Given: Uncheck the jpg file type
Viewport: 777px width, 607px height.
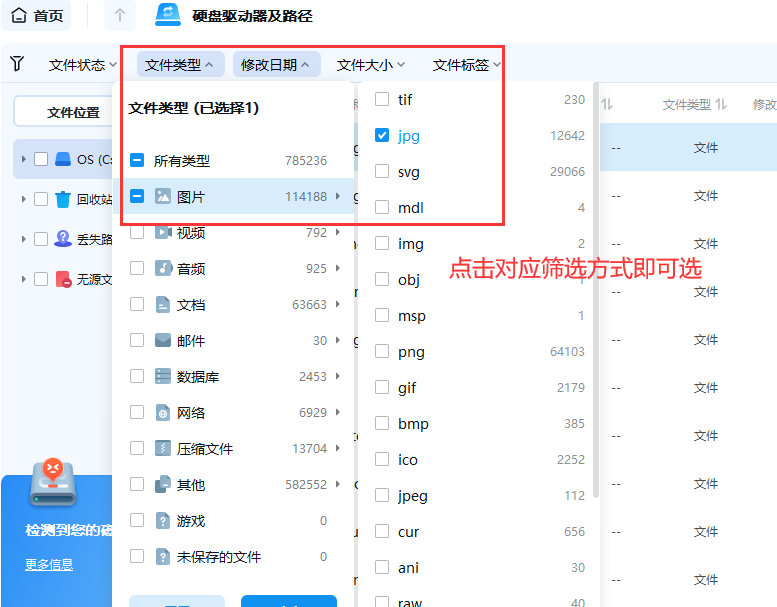Looking at the screenshot, I should point(382,135).
